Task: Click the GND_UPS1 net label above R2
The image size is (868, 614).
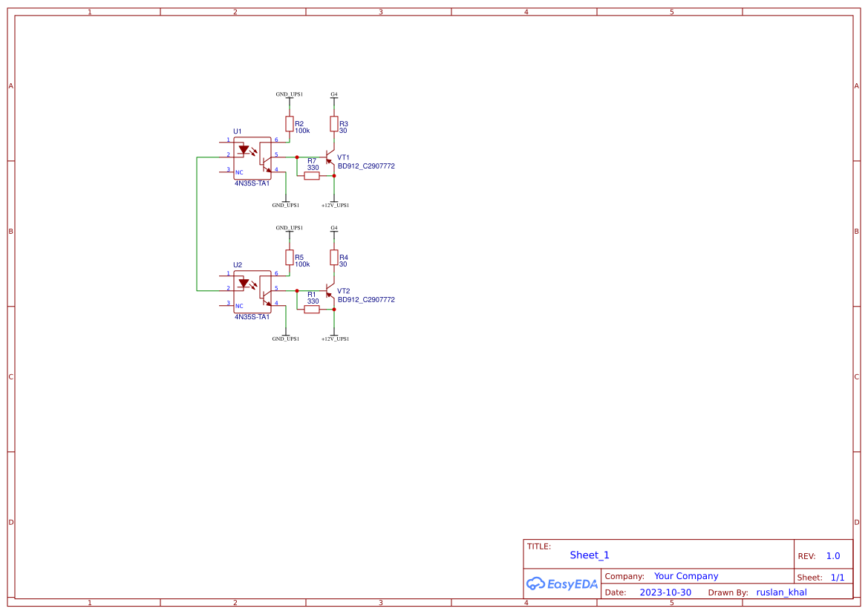Action: pos(290,94)
